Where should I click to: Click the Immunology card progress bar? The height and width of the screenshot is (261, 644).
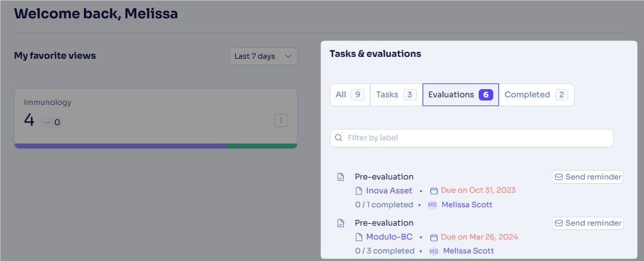[156, 146]
